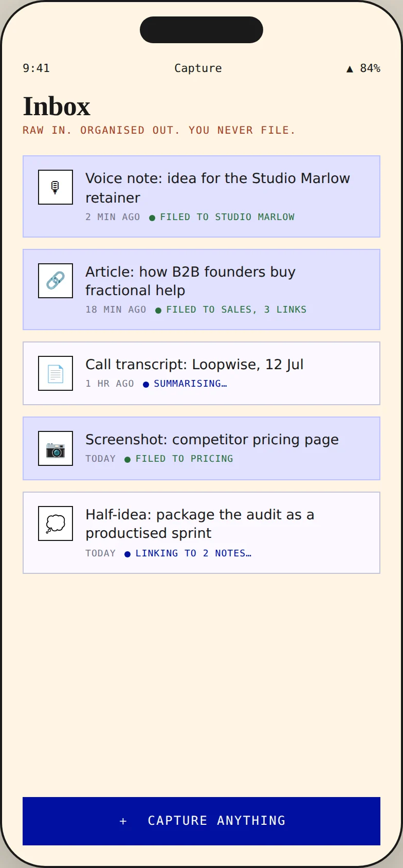
Task: Tap the thought bubble icon on Half-idea
Action: click(x=56, y=523)
